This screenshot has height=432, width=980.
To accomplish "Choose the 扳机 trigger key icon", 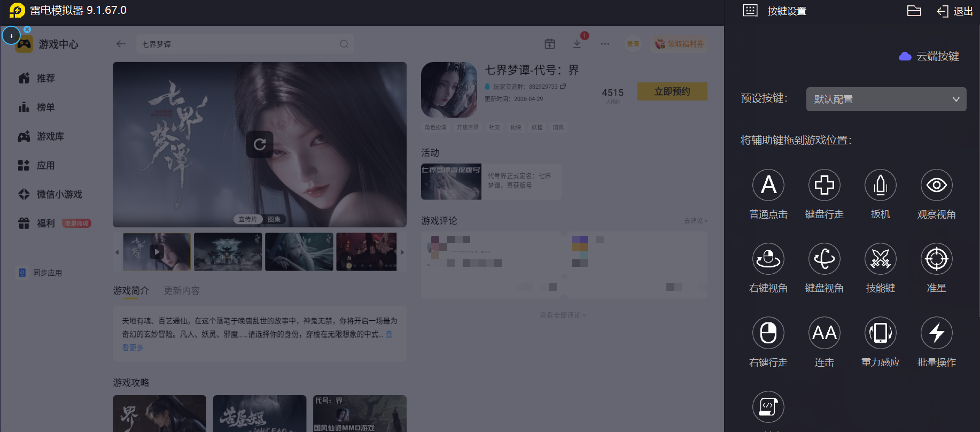I will (x=880, y=185).
